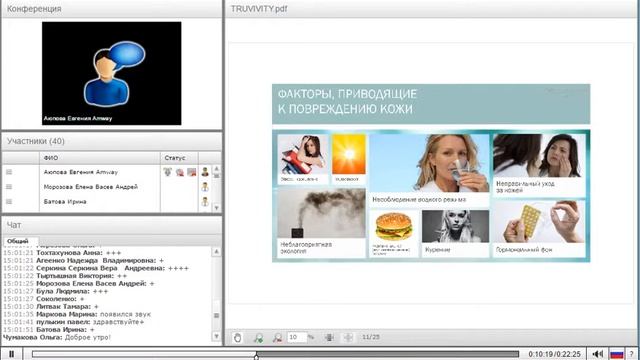Click chat message from Тыртышная Виктория
This screenshot has height=360, width=640.
(x=65, y=276)
